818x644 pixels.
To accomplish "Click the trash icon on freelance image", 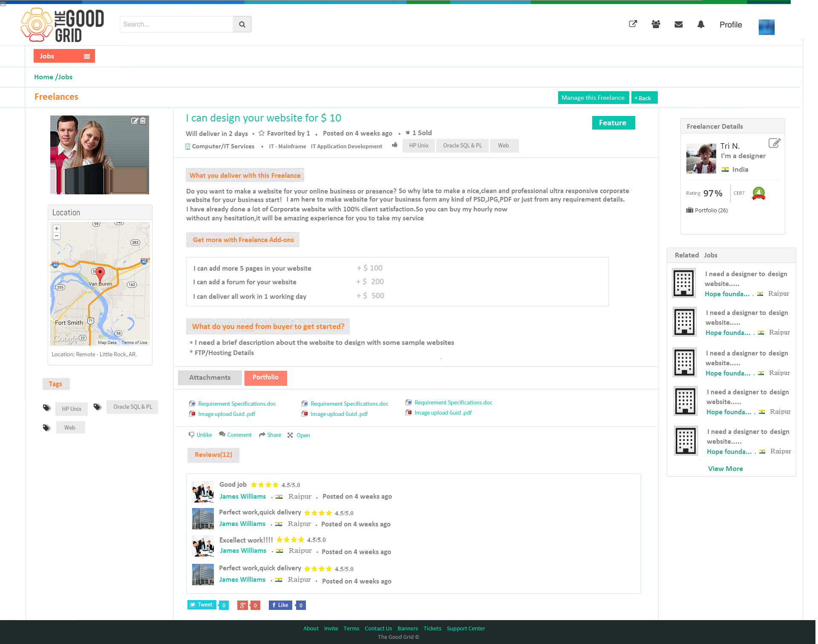I will [x=143, y=121].
